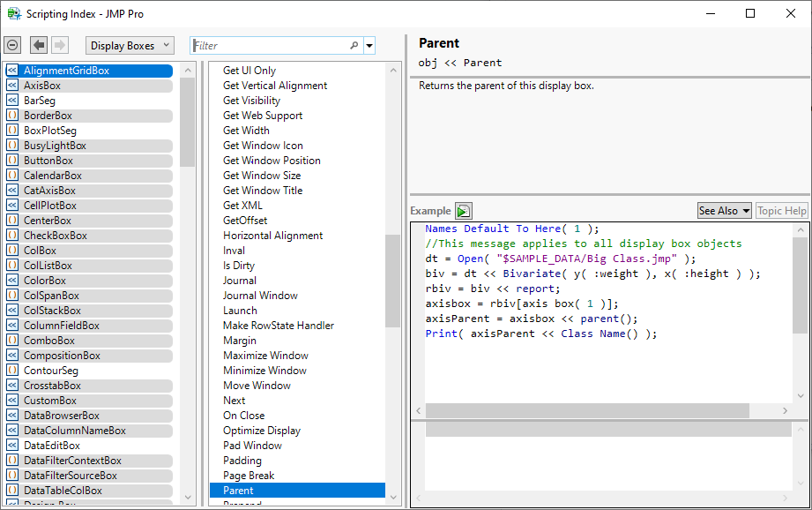The height and width of the screenshot is (510, 812).
Task: Click the forward navigation arrow
Action: 60,46
